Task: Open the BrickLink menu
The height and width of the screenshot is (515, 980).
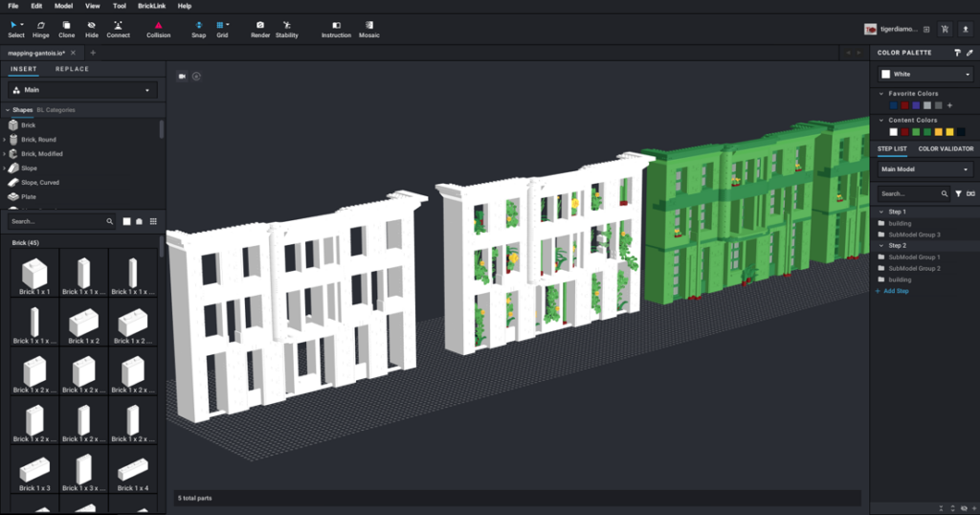Action: tap(152, 6)
